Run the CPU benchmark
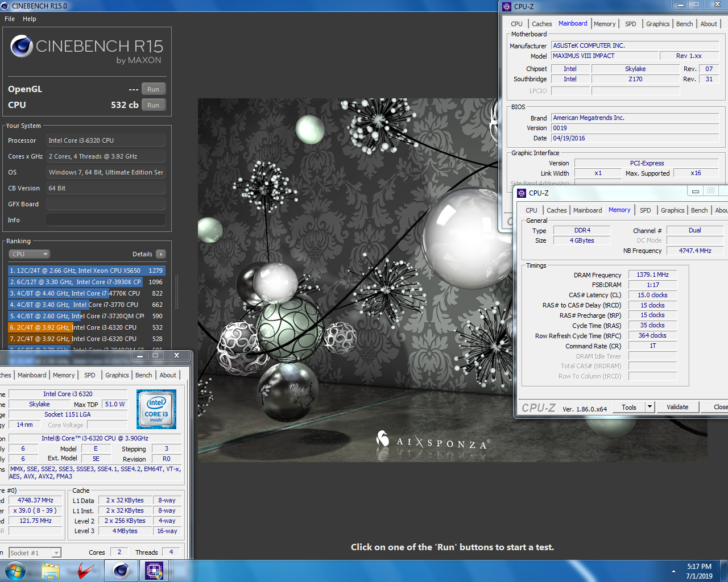Screen dimensions: 728x582 coord(154,105)
